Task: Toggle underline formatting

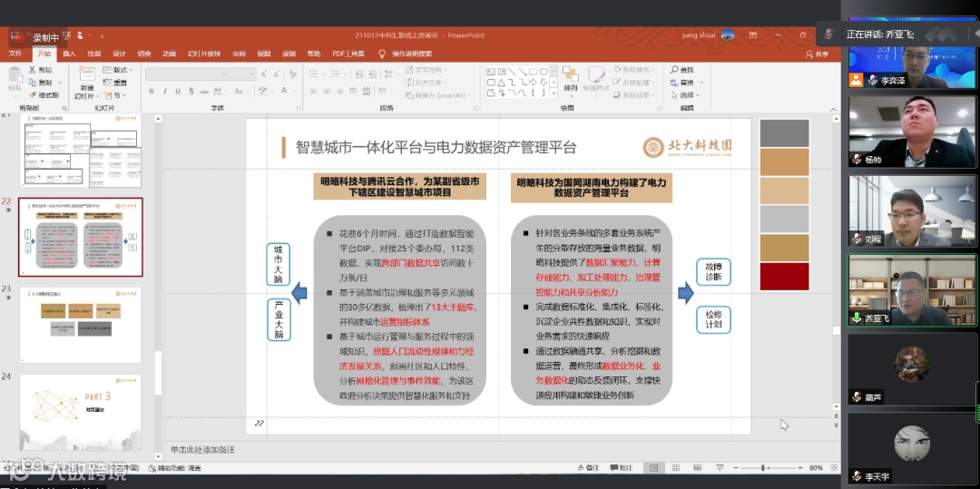Action: pos(178,92)
